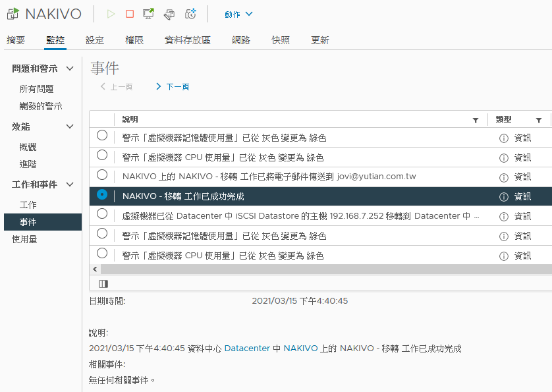Click info icon on iSCSI Datastore row
This screenshot has width=552, height=392.
pos(504,217)
